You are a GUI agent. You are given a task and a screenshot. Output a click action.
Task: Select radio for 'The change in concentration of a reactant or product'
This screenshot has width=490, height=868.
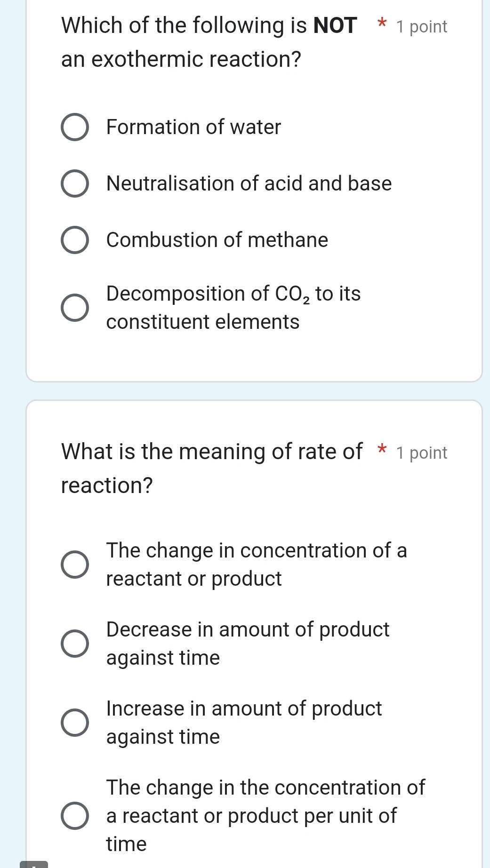click(x=74, y=565)
